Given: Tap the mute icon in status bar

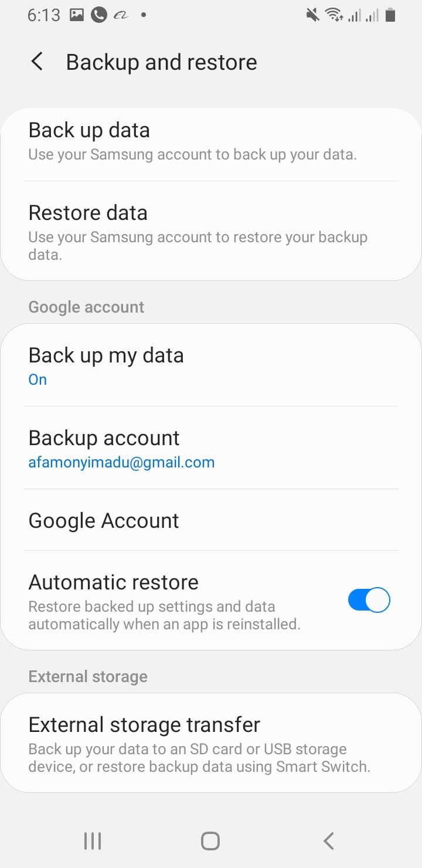Looking at the screenshot, I should pos(313,15).
